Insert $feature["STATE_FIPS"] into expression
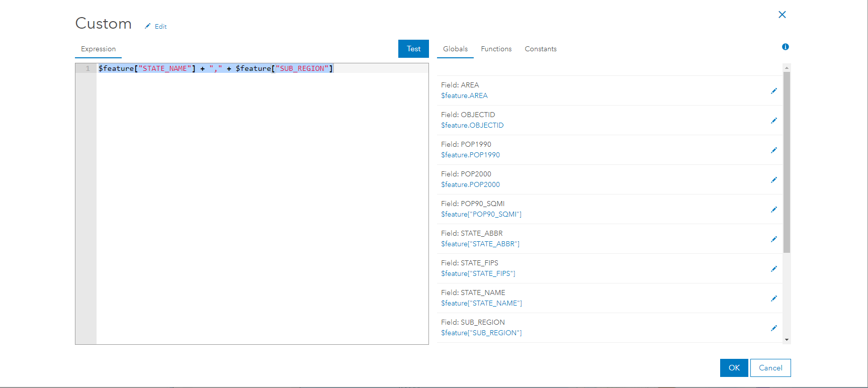 (478, 273)
